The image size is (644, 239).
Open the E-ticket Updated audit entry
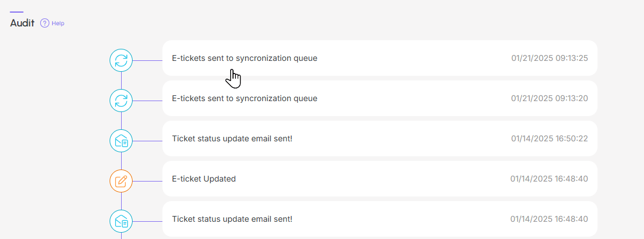[x=380, y=179]
